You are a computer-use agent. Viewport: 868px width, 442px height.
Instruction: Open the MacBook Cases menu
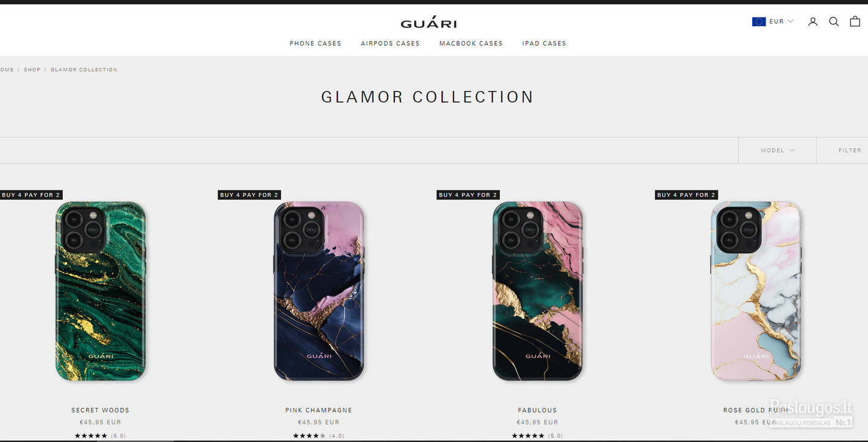point(471,43)
